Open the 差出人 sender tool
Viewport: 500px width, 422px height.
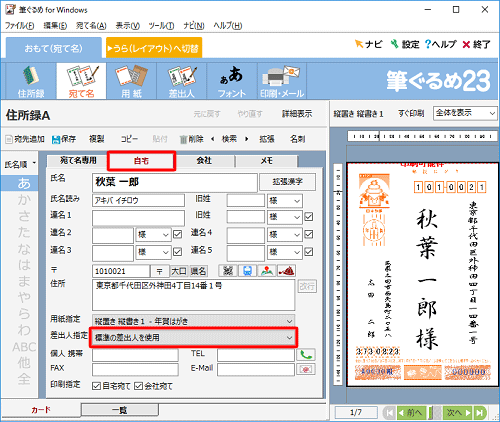[182, 81]
